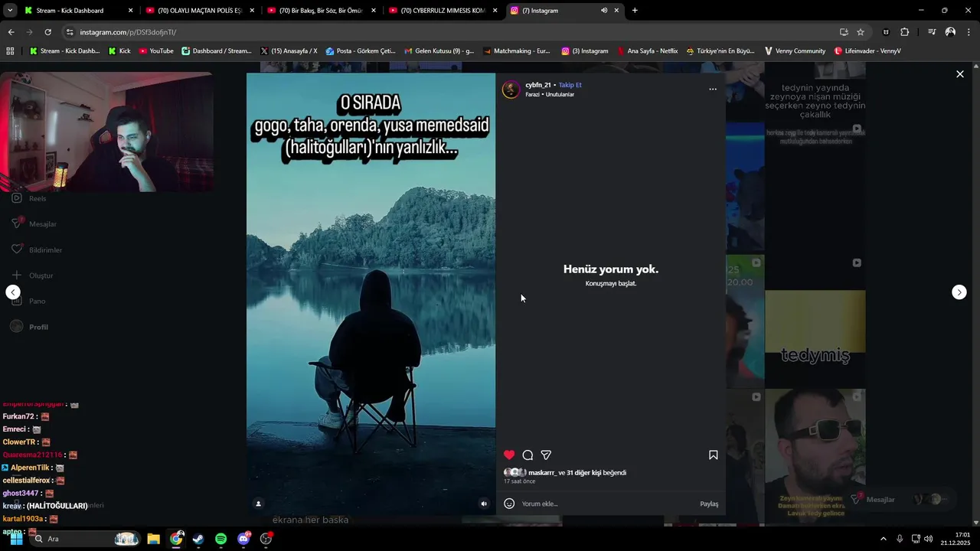
Task: Switch to the Bir Bakış, Bir Söz YouTube tab
Action: point(322,11)
